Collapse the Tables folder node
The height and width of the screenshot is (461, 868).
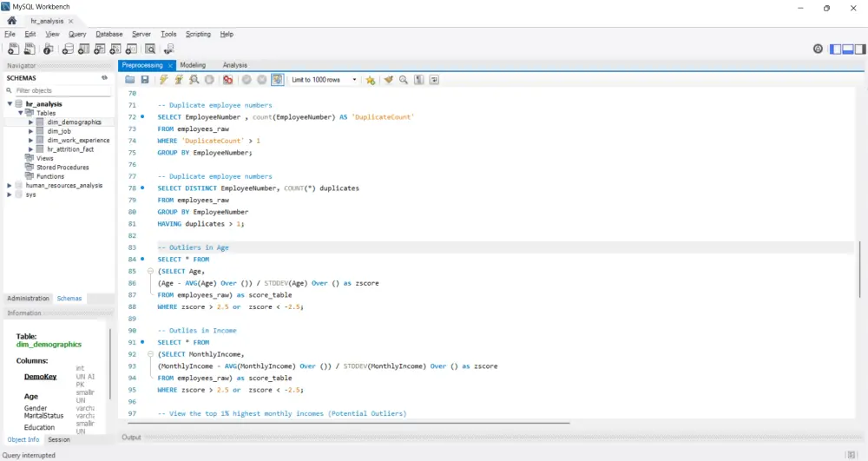click(x=21, y=113)
